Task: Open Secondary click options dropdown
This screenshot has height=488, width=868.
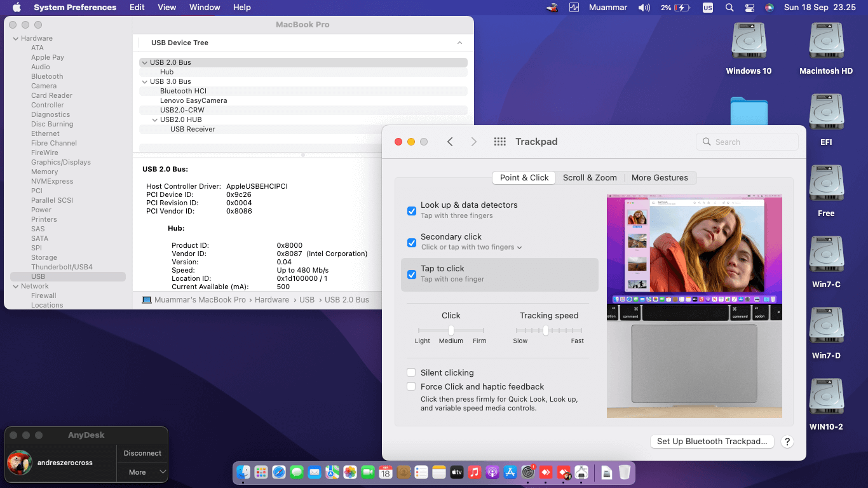Action: click(471, 247)
